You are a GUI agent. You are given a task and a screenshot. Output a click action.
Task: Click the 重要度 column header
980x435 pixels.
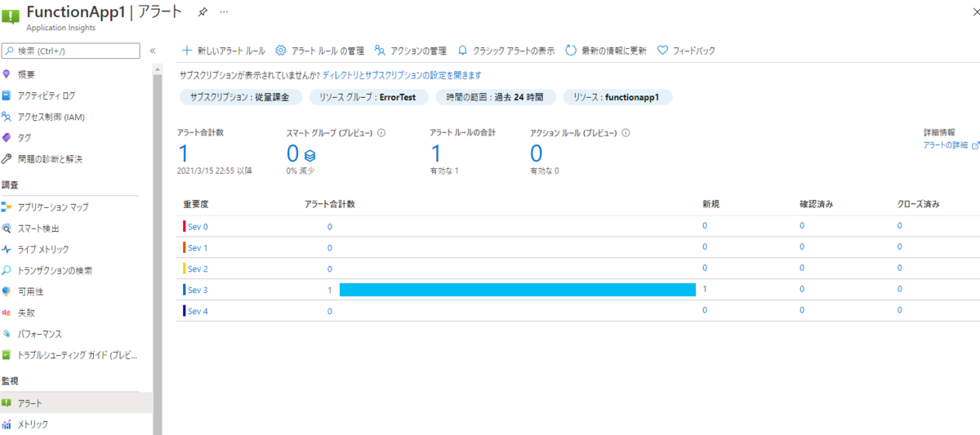pyautogui.click(x=196, y=203)
